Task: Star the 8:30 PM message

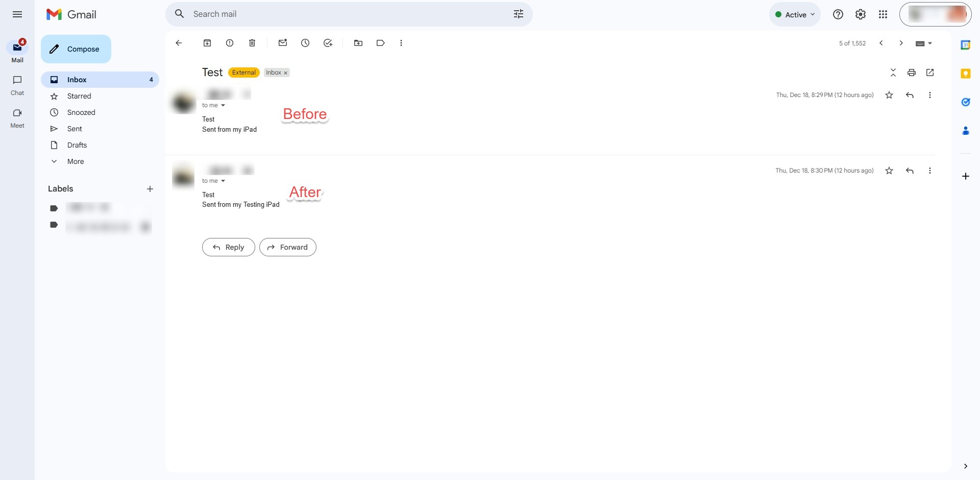Action: 889,171
